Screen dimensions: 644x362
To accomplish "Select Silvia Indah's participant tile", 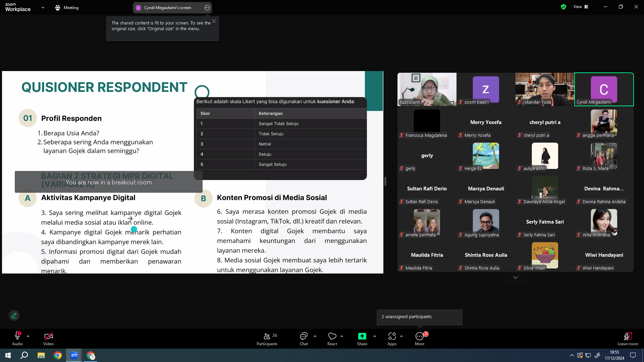I will (545, 255).
